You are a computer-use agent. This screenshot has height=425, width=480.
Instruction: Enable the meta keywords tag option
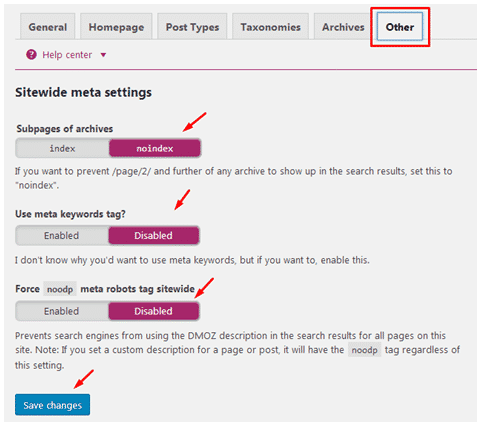62,235
